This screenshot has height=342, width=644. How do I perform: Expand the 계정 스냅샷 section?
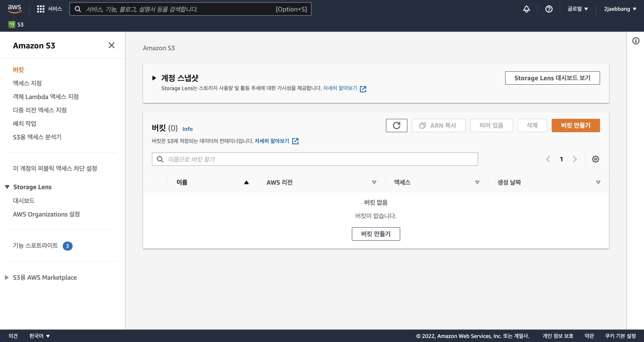click(x=154, y=78)
